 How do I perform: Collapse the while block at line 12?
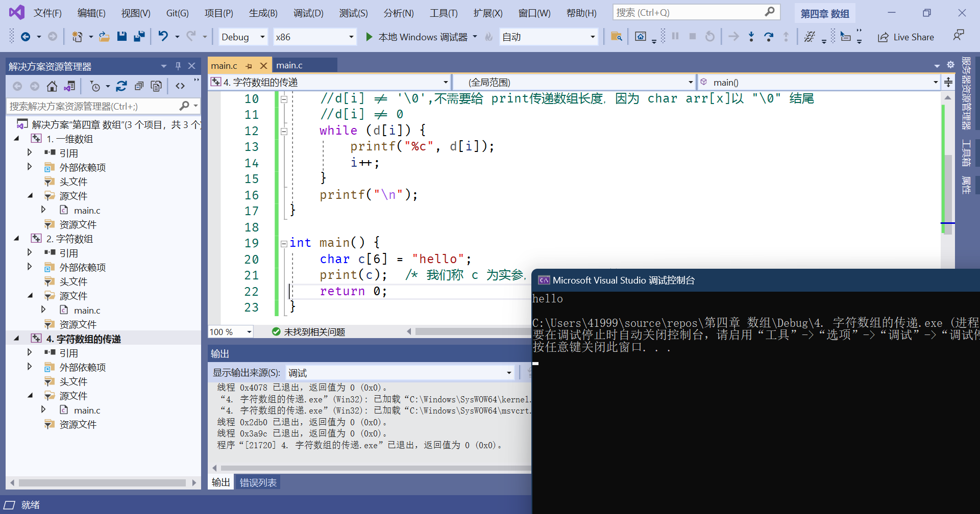click(284, 131)
